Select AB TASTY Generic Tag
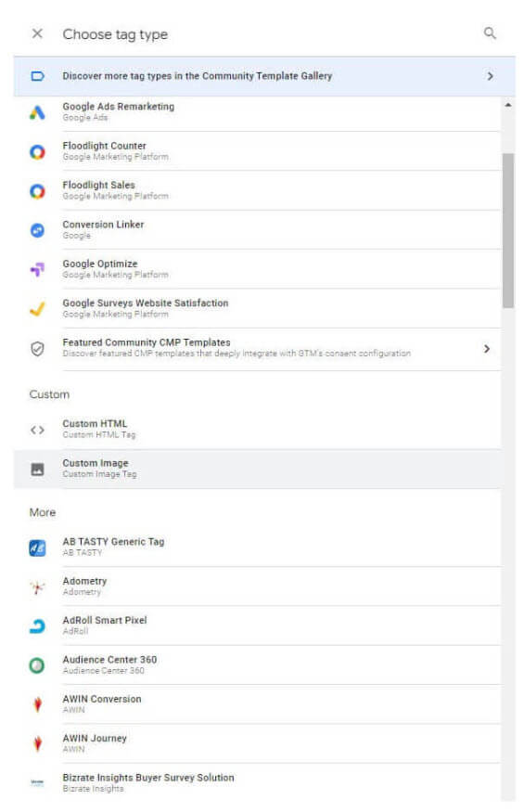524x812 pixels. pyautogui.click(x=257, y=548)
